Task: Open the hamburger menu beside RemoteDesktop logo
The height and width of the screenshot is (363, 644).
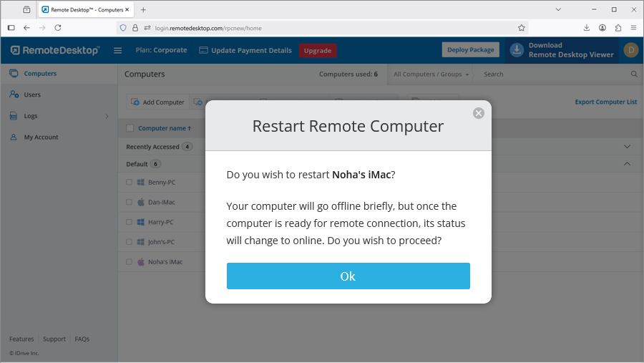Action: pyautogui.click(x=118, y=50)
